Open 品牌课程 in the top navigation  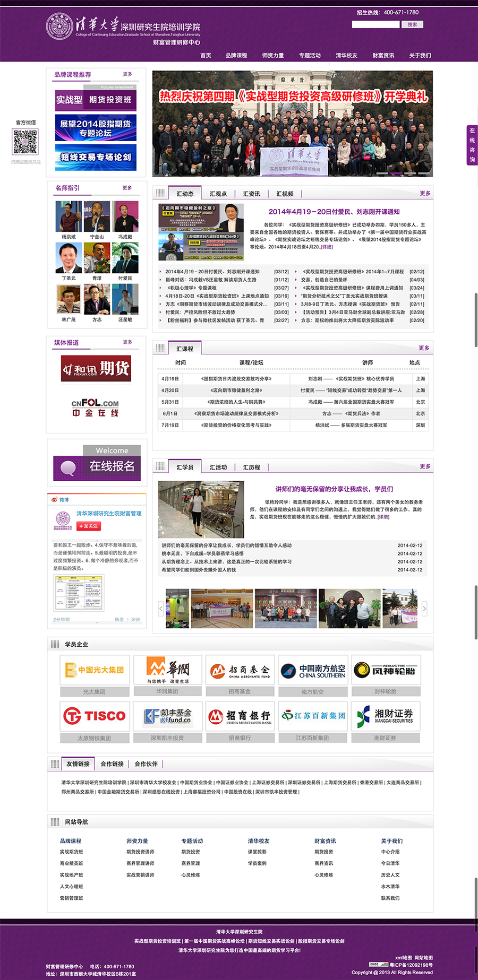coord(236,56)
